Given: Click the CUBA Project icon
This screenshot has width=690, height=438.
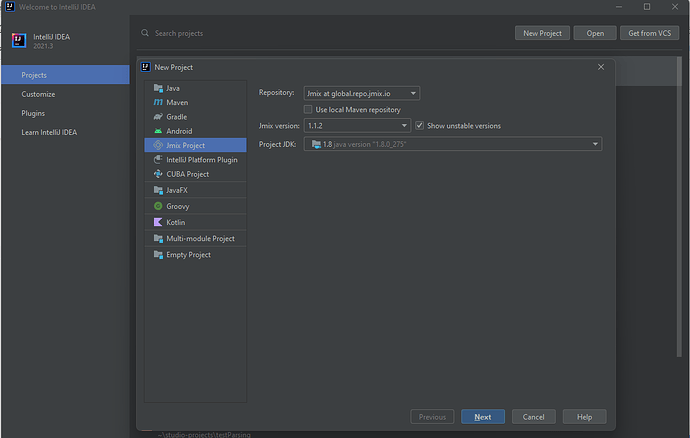Looking at the screenshot, I should pos(158,174).
